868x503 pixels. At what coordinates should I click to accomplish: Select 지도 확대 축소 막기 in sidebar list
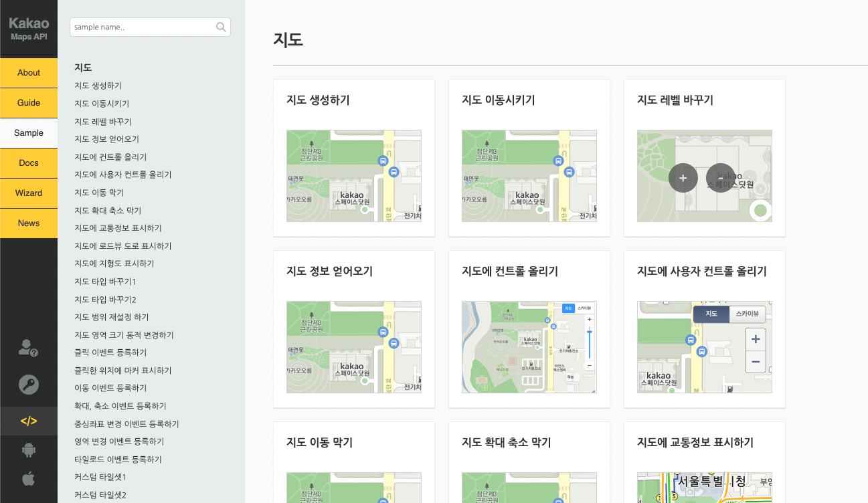pyautogui.click(x=108, y=211)
